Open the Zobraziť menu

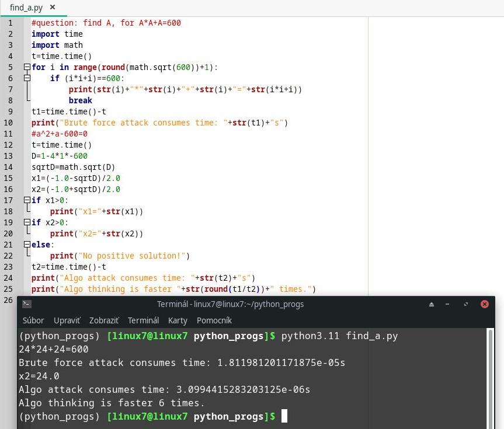pyautogui.click(x=104, y=320)
